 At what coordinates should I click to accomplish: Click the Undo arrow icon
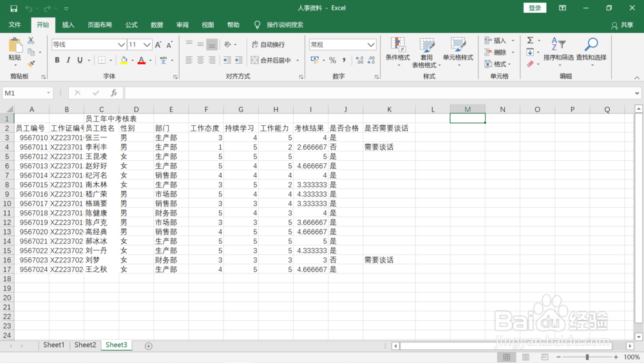tap(28, 8)
